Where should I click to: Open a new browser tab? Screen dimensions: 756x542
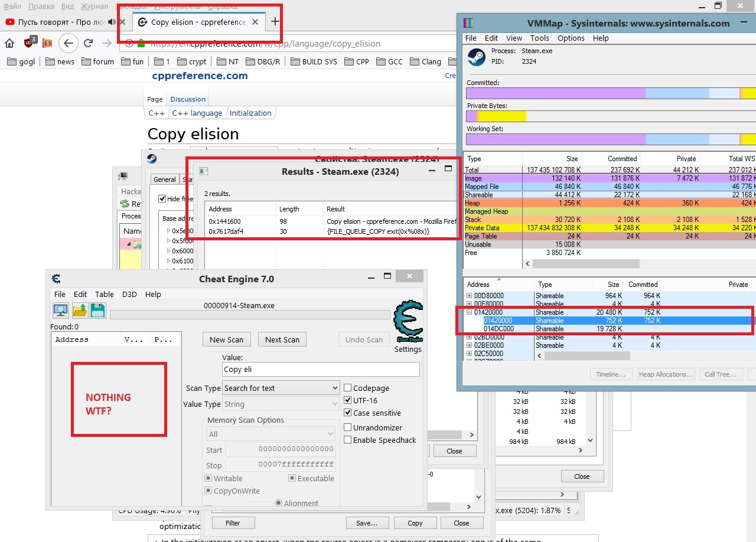[x=275, y=22]
